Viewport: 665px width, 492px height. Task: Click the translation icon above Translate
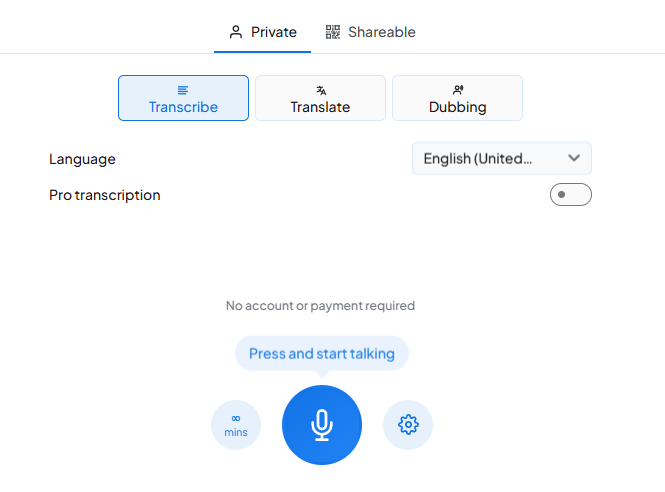pyautogui.click(x=320, y=90)
